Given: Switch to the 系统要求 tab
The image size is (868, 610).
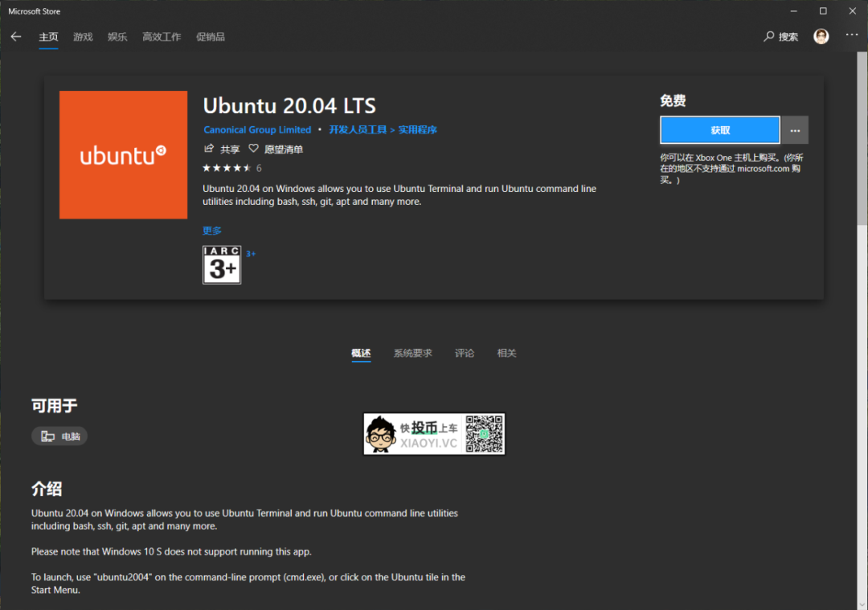Looking at the screenshot, I should tap(413, 353).
